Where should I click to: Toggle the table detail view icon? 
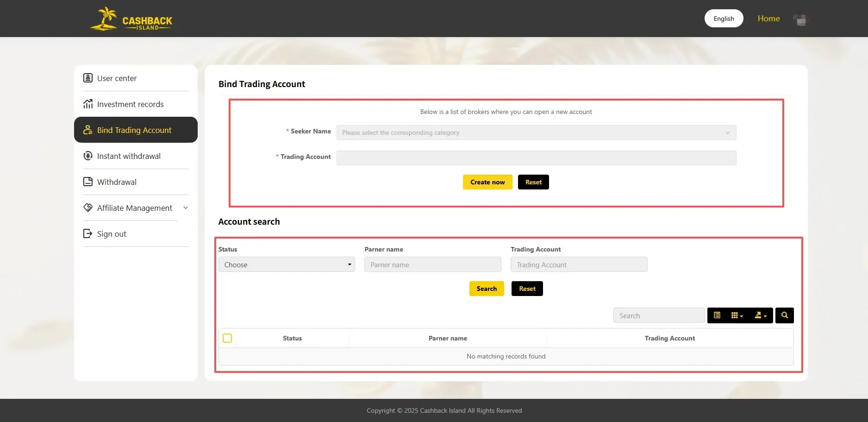717,315
